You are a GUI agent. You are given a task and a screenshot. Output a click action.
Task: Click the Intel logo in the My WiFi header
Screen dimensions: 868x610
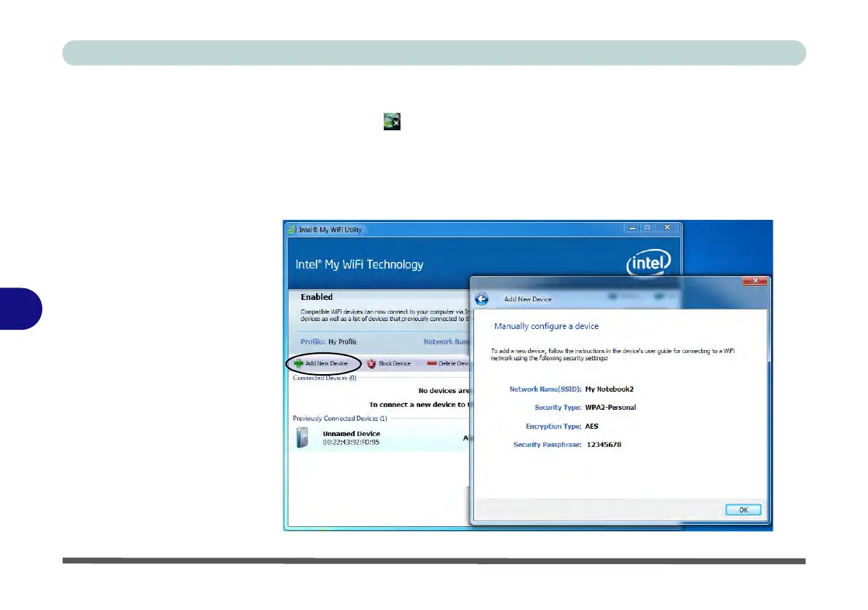point(648,262)
